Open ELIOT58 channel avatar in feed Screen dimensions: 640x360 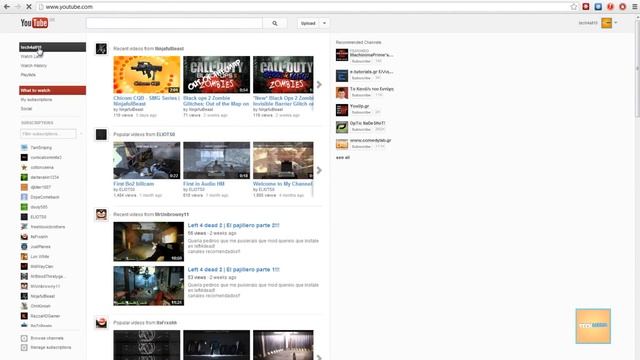click(x=101, y=134)
